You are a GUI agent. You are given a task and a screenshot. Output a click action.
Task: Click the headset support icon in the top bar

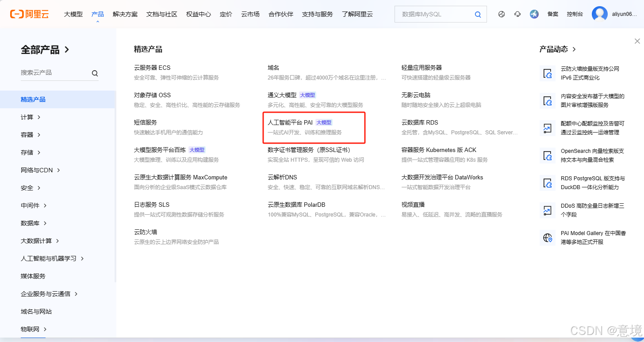click(517, 14)
